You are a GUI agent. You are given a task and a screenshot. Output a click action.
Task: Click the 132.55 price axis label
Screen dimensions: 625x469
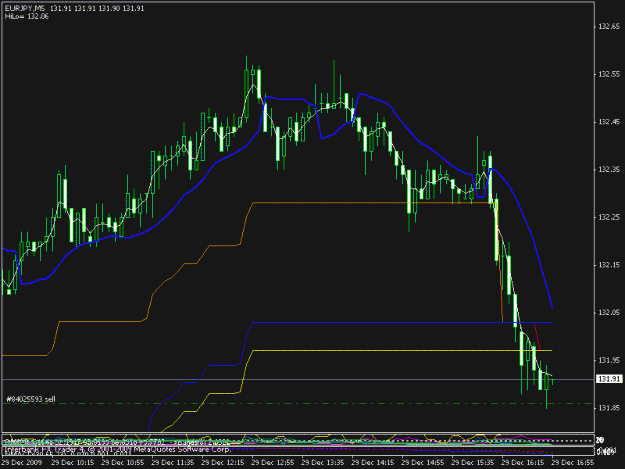click(x=609, y=74)
